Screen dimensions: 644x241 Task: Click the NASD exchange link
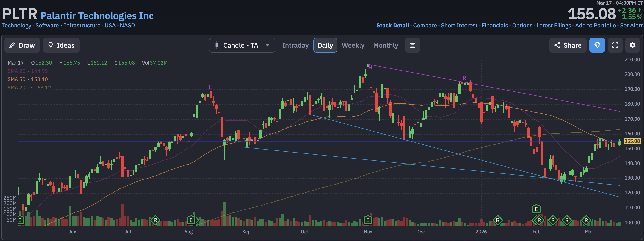point(127,26)
